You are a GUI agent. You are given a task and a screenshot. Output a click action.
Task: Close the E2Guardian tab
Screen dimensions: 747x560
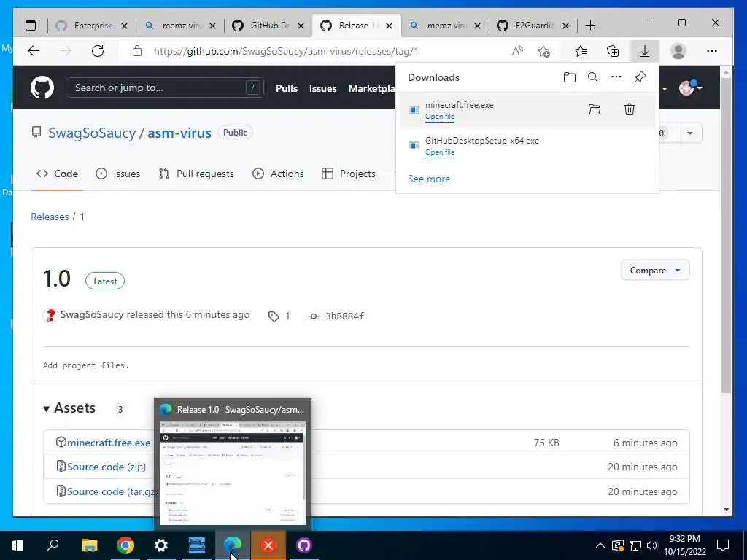coord(565,26)
